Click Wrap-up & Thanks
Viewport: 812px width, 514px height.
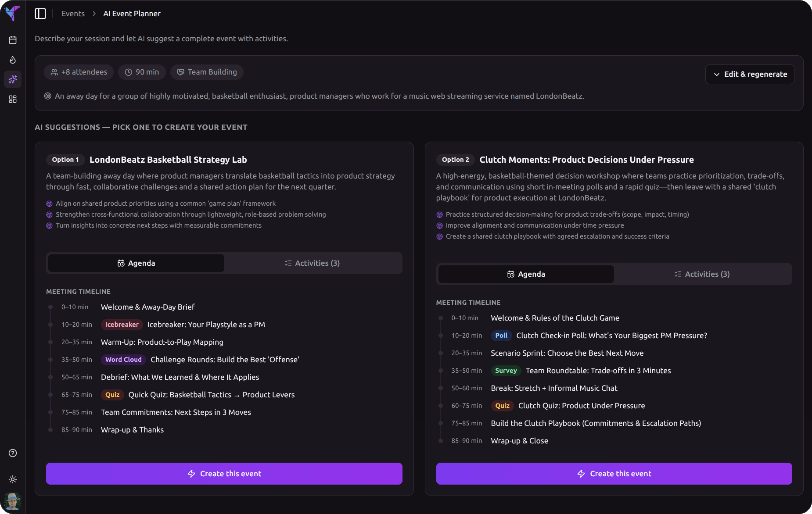point(132,430)
